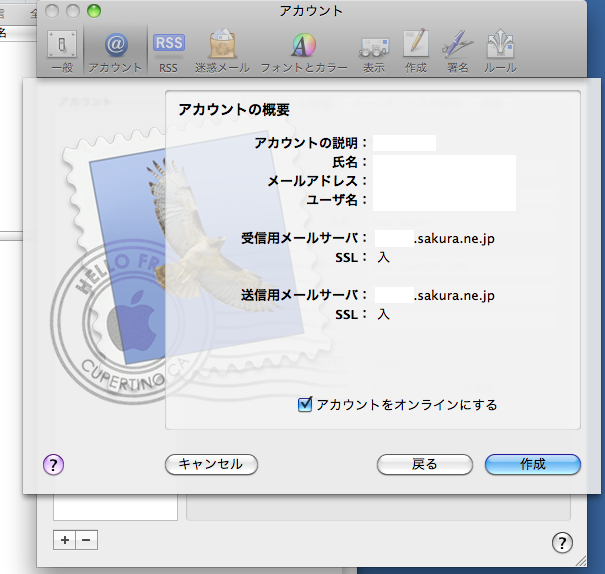Image resolution: width=605 pixels, height=574 pixels.
Task: Toggle アカウントをオンラインにする checkbox
Action: [306, 405]
